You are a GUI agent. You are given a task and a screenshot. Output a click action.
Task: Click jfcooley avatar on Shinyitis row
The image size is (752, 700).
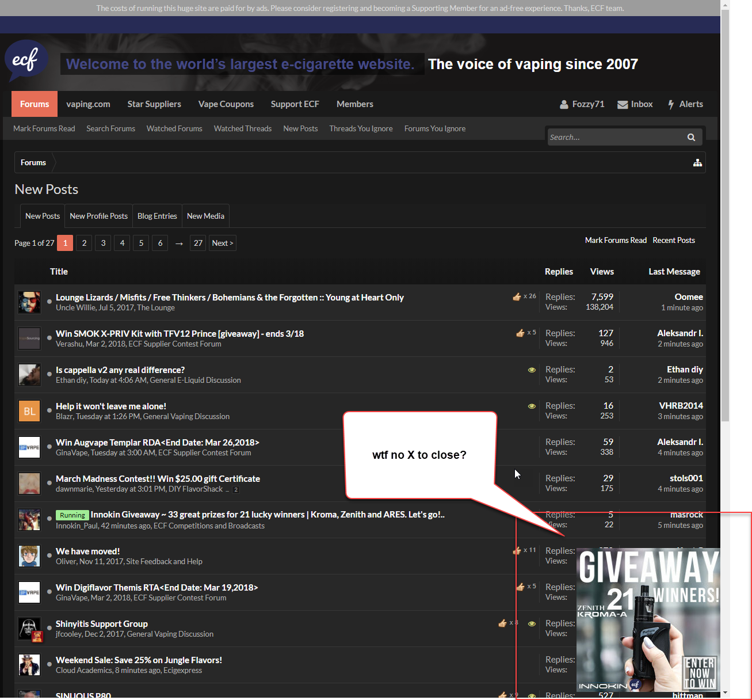coord(29,629)
